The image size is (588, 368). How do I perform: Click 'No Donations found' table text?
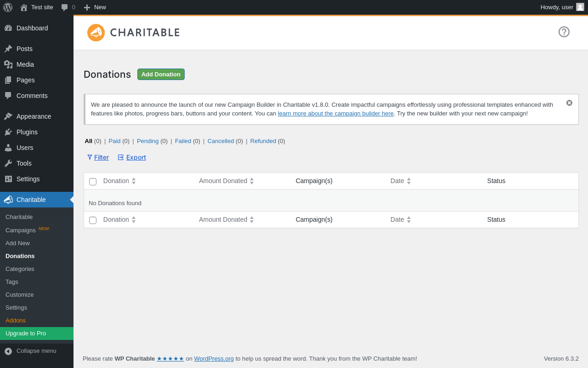[x=115, y=203]
